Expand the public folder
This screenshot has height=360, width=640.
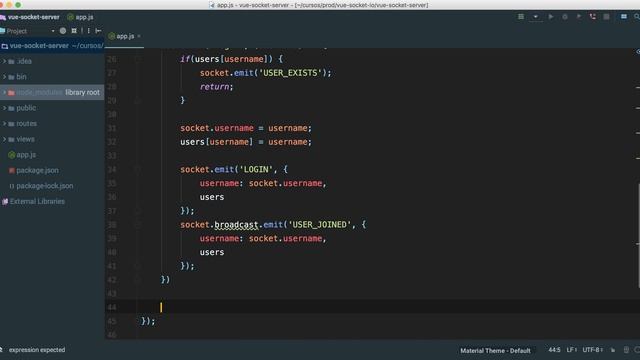coord(4,108)
